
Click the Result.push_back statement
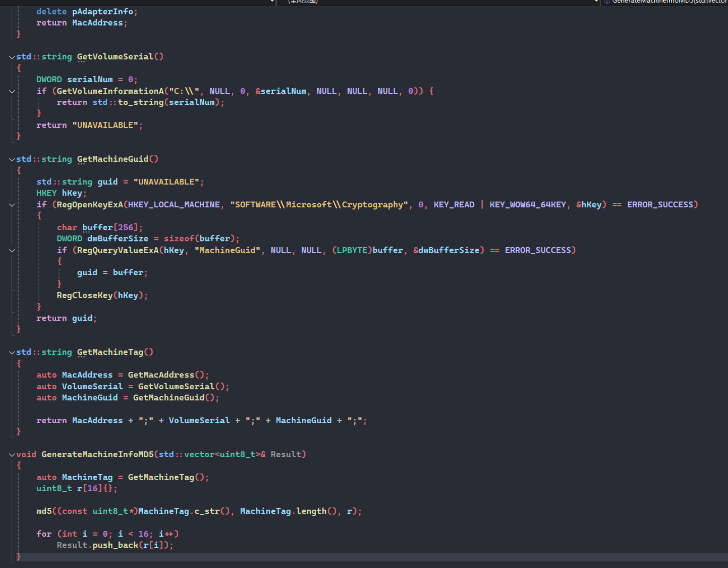(115, 545)
